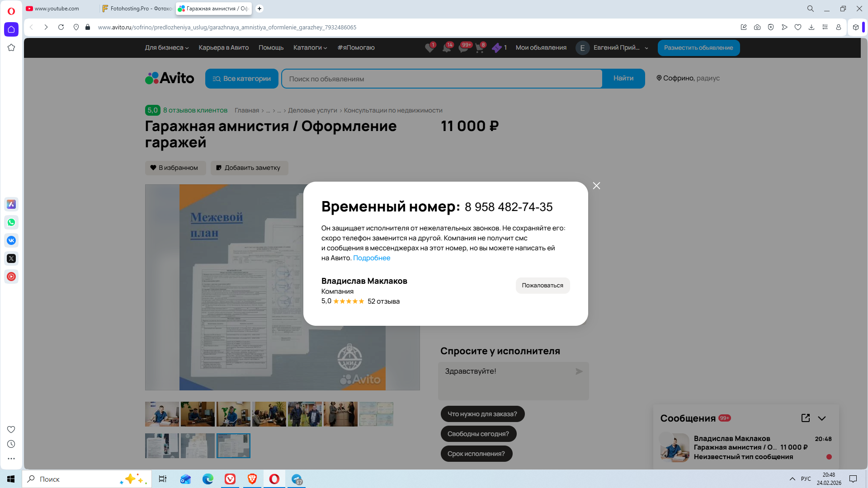This screenshot has width=868, height=488.
Task: Open X (Twitter) sidebar panel
Action: (x=11, y=258)
